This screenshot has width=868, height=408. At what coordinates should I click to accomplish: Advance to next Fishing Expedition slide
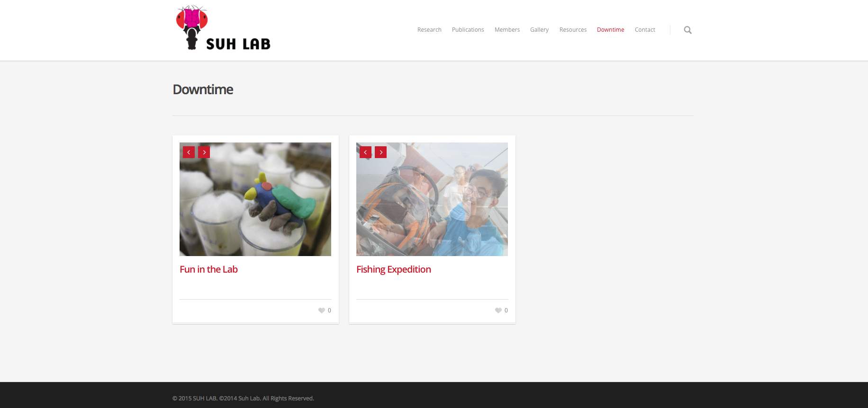click(380, 152)
